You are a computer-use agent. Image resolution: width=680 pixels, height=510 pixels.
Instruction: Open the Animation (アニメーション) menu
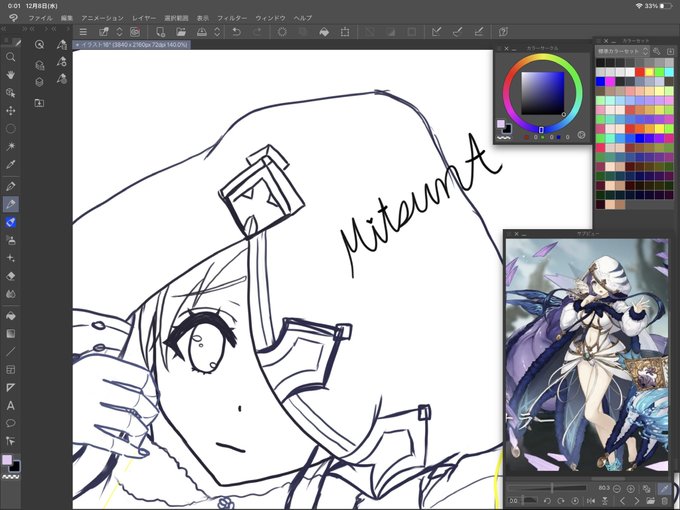pos(102,18)
